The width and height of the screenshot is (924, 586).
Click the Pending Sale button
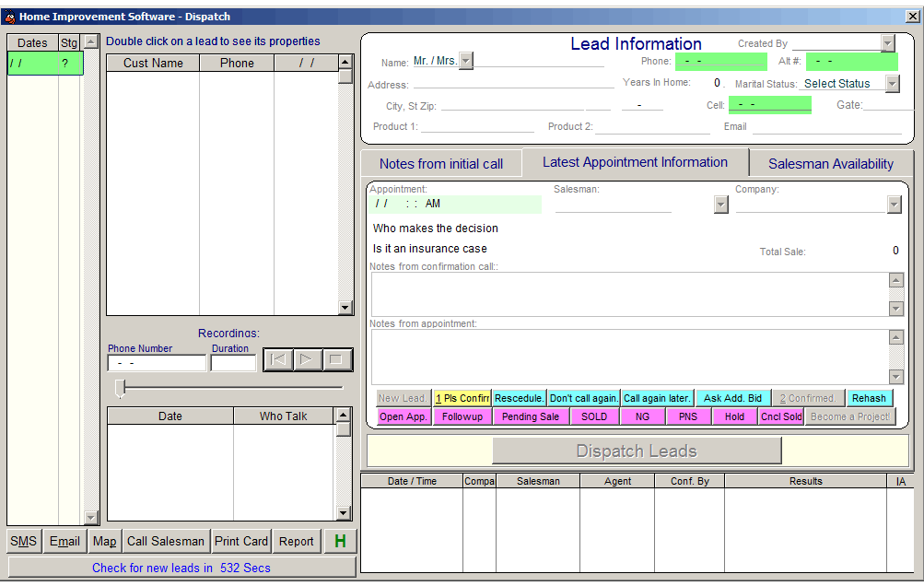coord(531,416)
